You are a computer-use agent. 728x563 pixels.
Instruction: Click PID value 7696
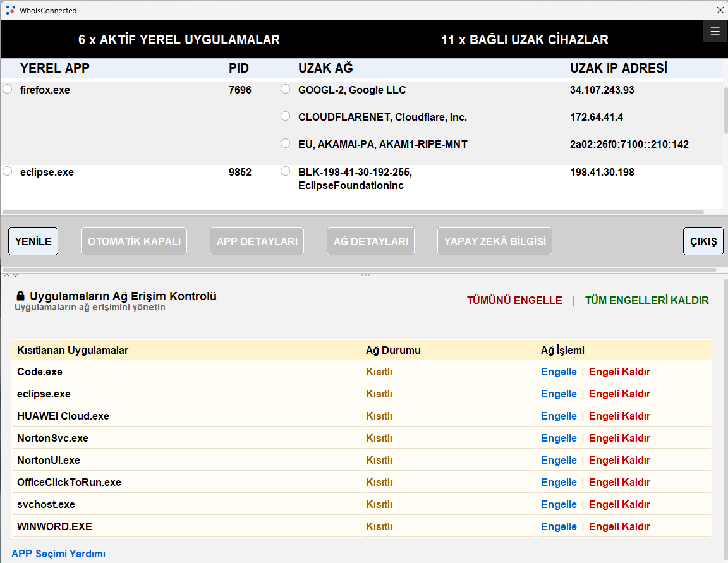point(240,90)
